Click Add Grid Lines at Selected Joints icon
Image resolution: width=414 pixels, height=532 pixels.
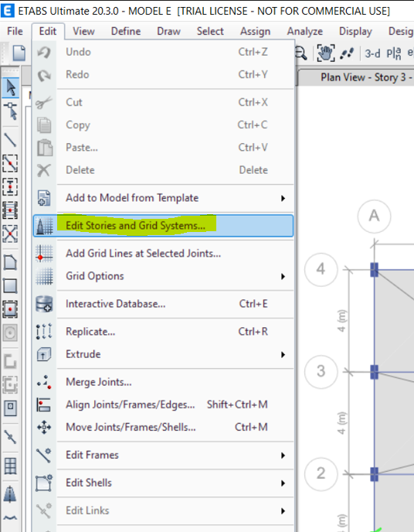pyautogui.click(x=44, y=254)
